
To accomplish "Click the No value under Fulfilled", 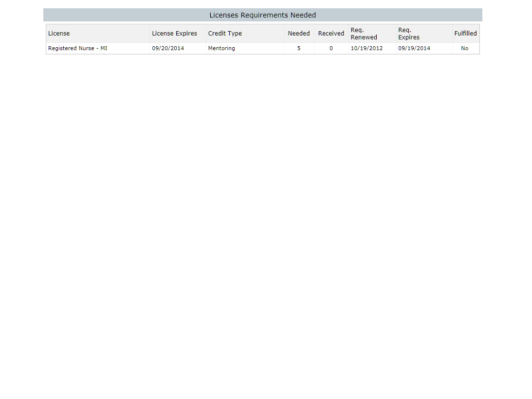I will (x=464, y=48).
